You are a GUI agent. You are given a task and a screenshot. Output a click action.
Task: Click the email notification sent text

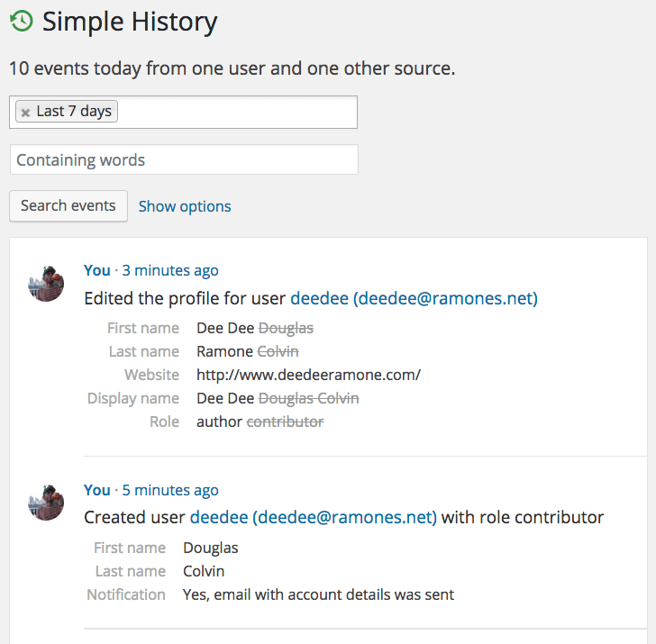[318, 594]
